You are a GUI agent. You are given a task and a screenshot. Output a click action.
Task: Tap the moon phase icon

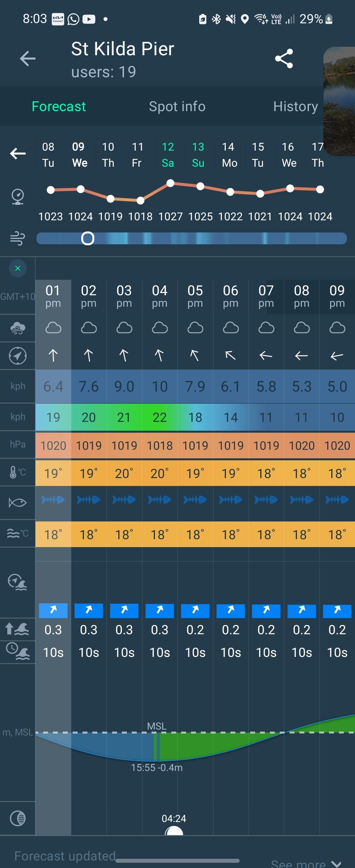17,818
